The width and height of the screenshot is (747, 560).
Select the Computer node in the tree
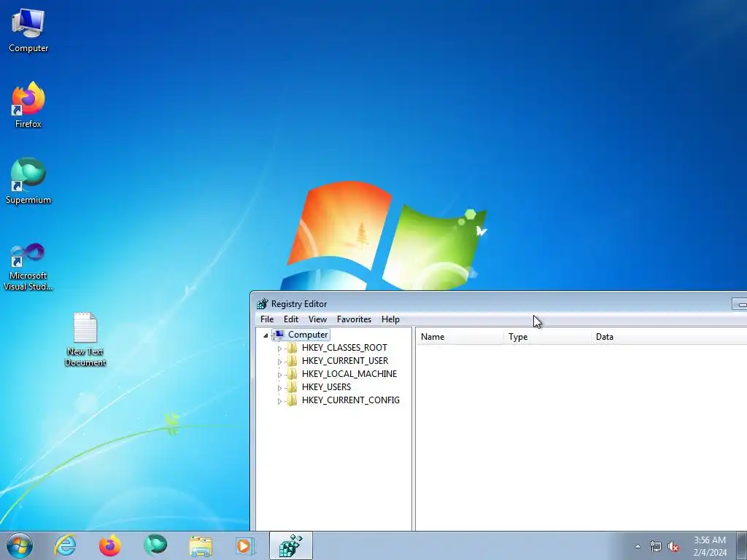pos(308,335)
